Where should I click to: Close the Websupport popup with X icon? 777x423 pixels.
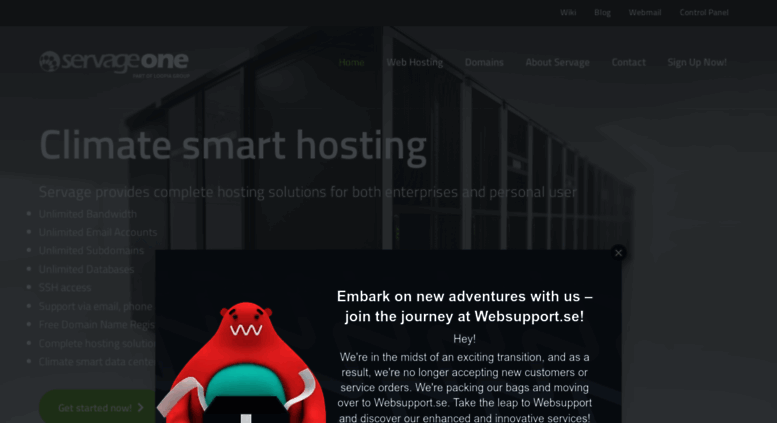coord(618,253)
